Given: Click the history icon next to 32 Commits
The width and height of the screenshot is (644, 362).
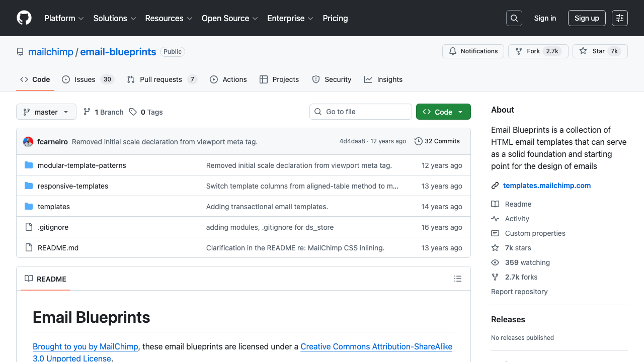Looking at the screenshot, I should tap(418, 141).
